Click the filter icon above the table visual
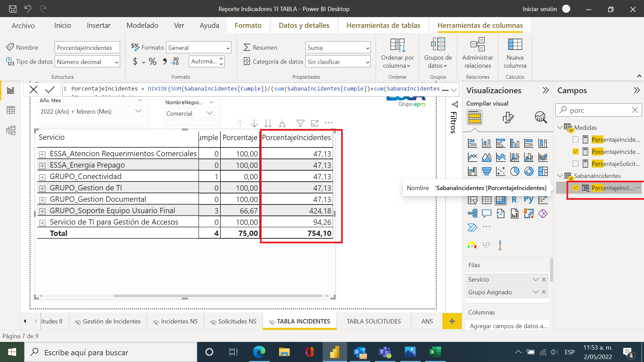 point(301,123)
